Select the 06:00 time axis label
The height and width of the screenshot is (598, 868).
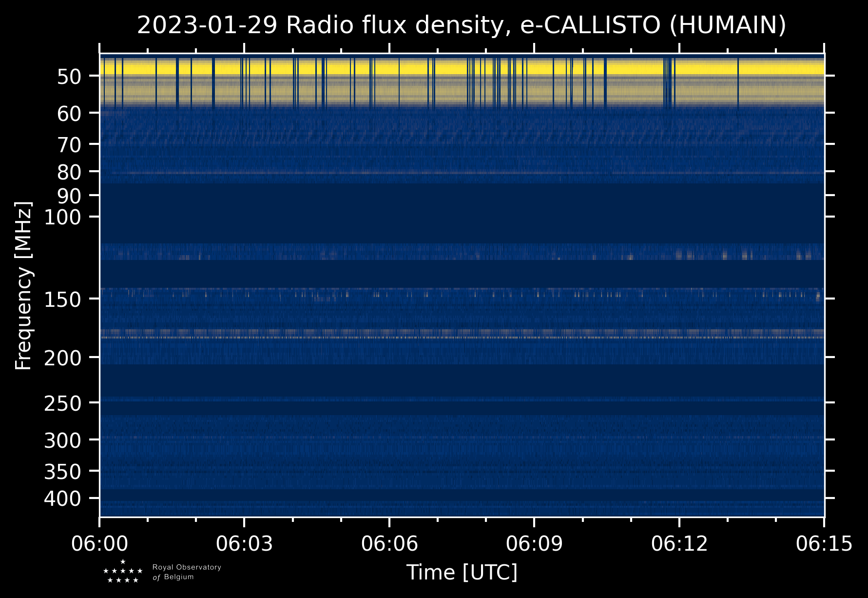pyautogui.click(x=99, y=543)
